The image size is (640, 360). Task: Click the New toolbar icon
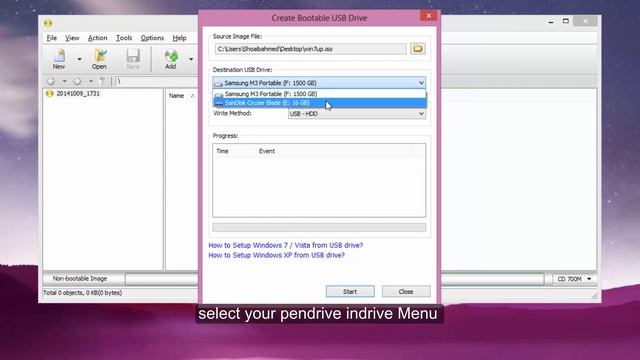click(59, 59)
